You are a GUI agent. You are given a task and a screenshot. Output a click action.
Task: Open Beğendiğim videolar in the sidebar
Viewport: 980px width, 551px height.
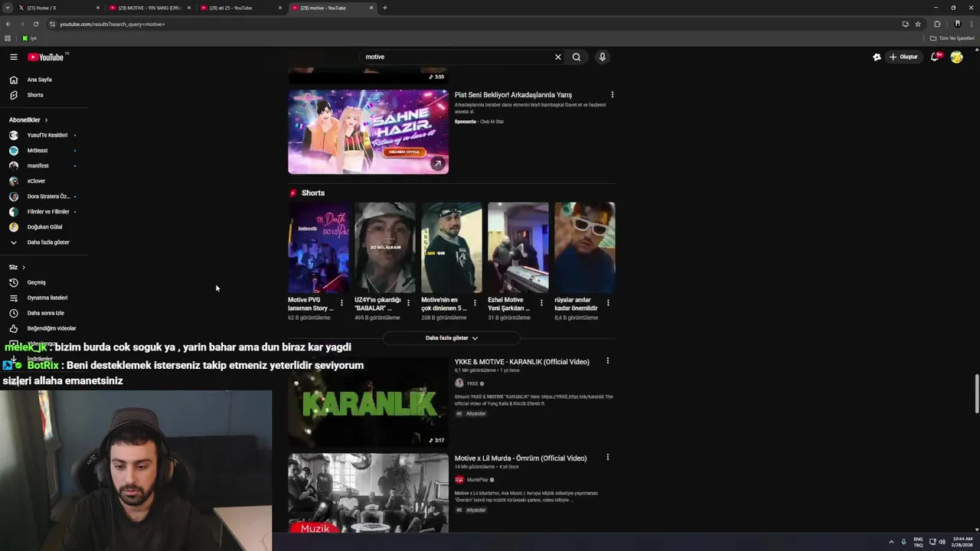pos(51,328)
